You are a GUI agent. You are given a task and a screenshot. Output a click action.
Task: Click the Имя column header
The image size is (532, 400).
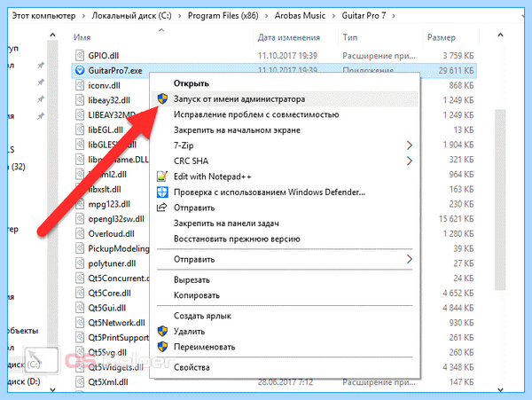pyautogui.click(x=82, y=37)
